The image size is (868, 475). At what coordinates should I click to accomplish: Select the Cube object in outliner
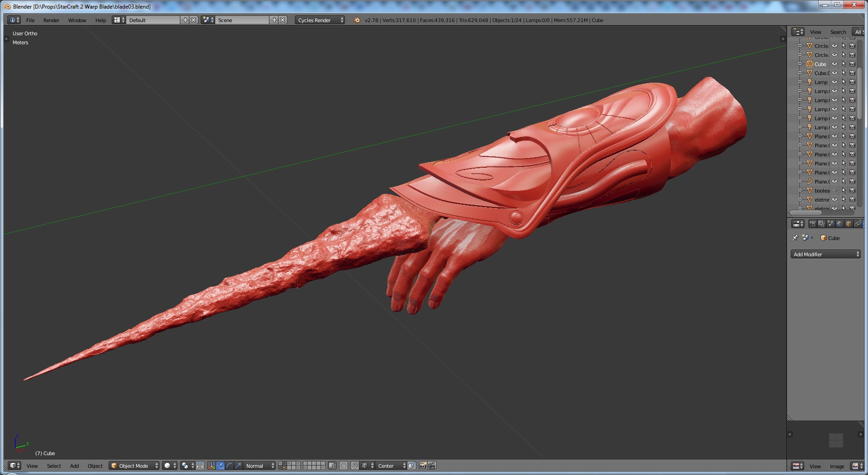tap(820, 64)
